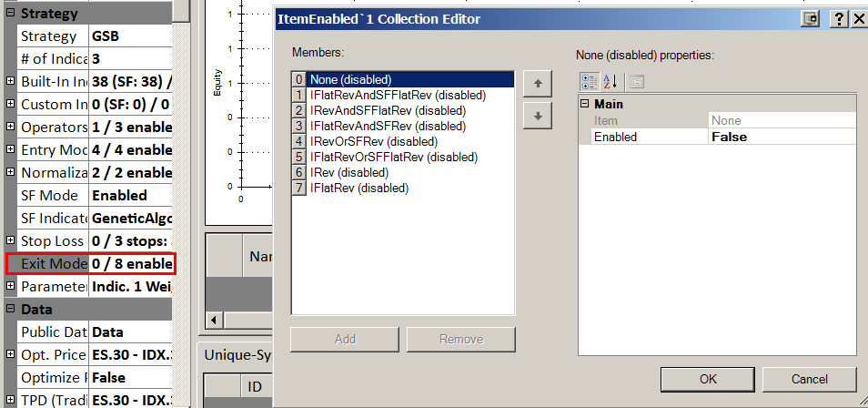Sort properties alphabetically with A-Z icon

tap(611, 81)
